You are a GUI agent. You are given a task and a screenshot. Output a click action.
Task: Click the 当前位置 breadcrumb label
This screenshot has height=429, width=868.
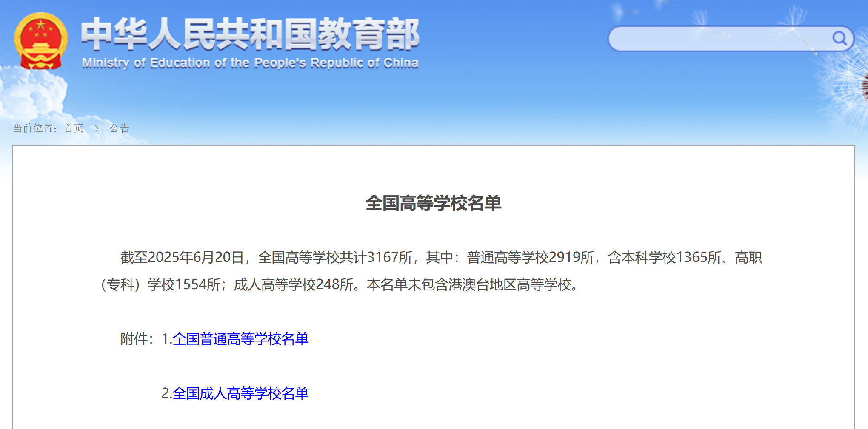tap(34, 128)
